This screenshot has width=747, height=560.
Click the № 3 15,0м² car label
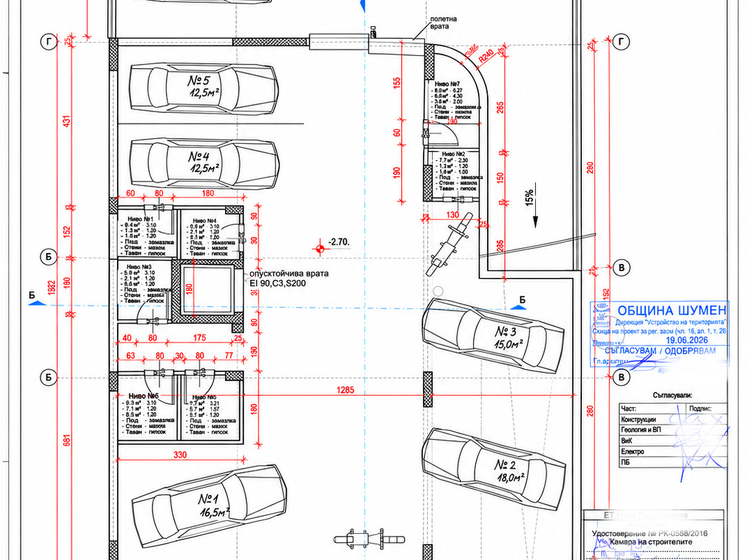[x=509, y=337]
